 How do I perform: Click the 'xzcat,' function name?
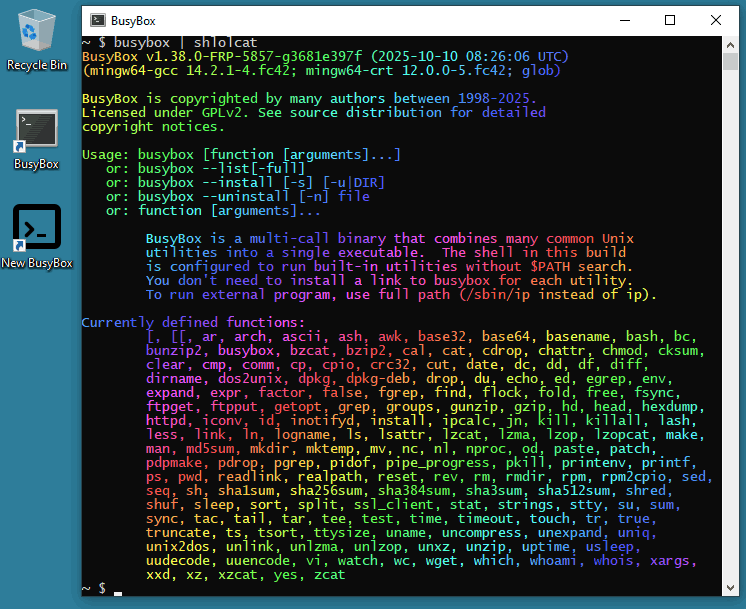242,575
